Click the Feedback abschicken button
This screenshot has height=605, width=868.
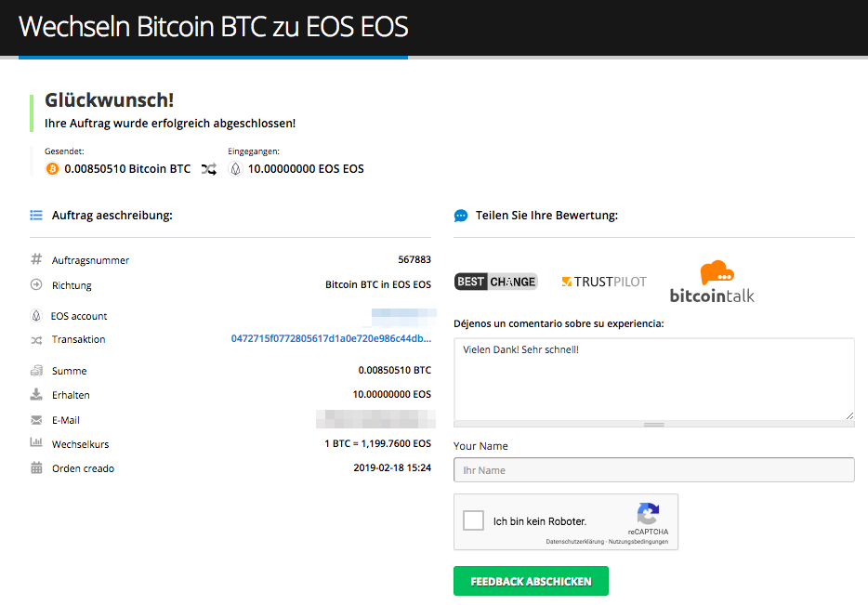531,581
